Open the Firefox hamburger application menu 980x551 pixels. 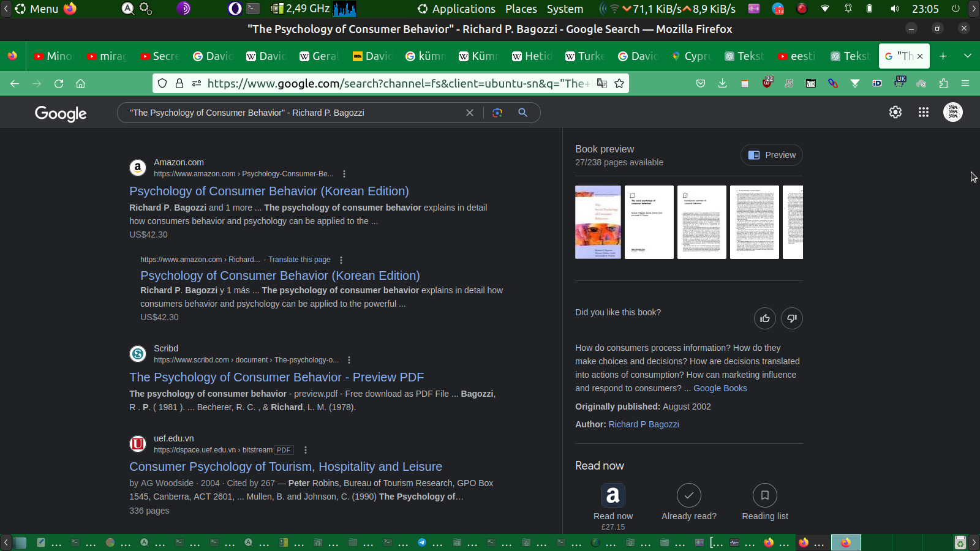pos(965,83)
